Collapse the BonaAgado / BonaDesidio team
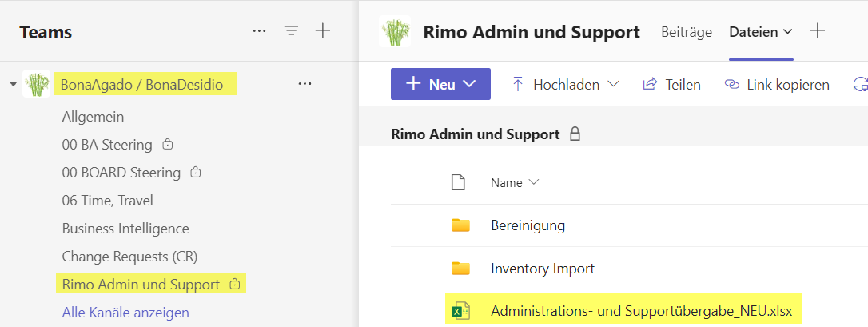 14,84
